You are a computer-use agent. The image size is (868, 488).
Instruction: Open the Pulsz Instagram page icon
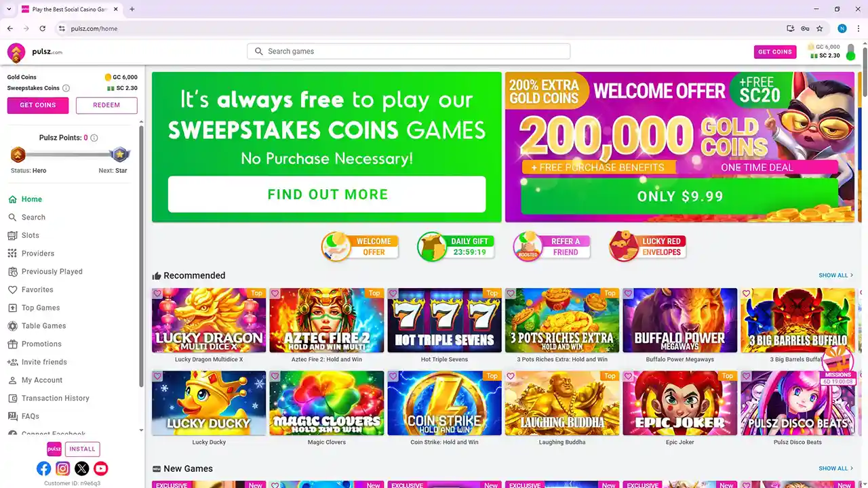63,468
